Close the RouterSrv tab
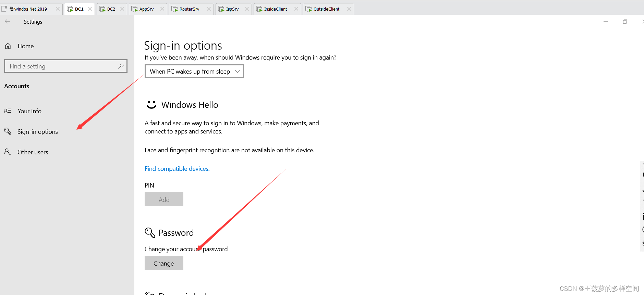 point(209,9)
